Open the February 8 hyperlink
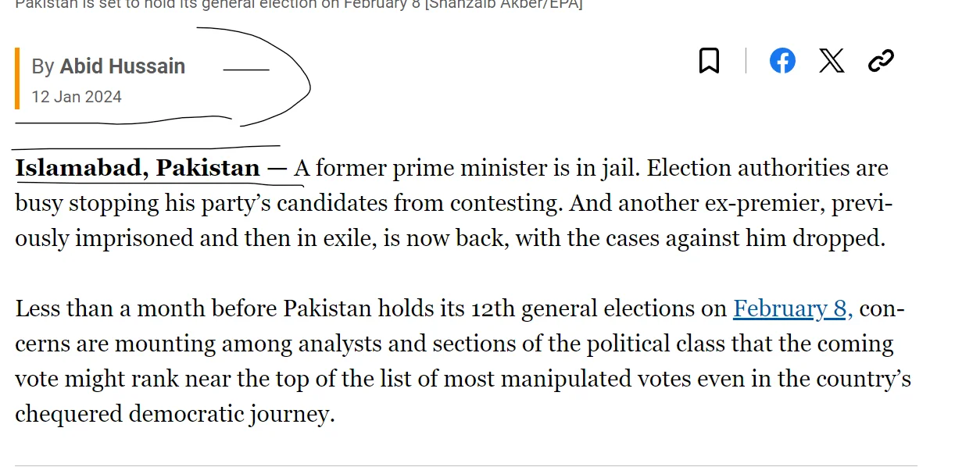The image size is (980, 467). [x=790, y=309]
